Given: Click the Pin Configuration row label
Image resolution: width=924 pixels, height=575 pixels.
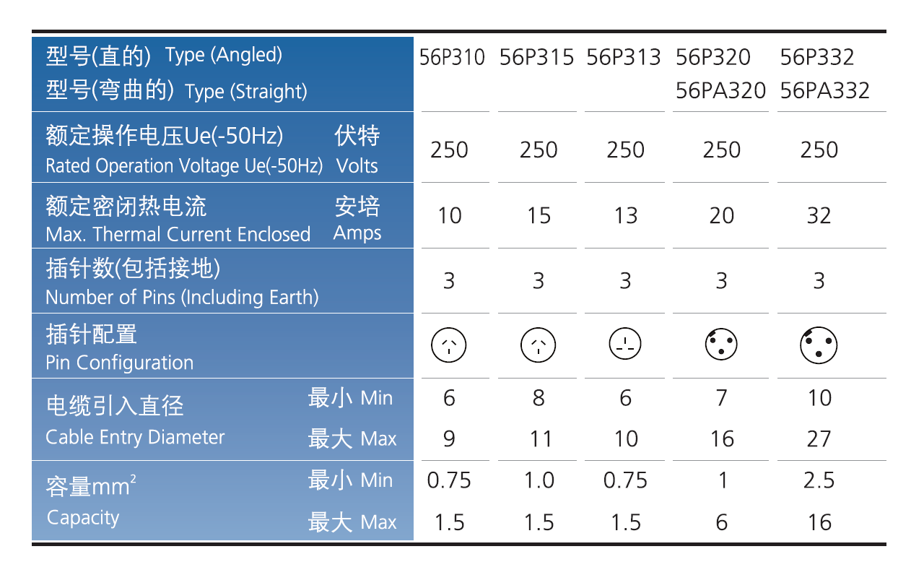Looking at the screenshot, I should click(x=119, y=362).
